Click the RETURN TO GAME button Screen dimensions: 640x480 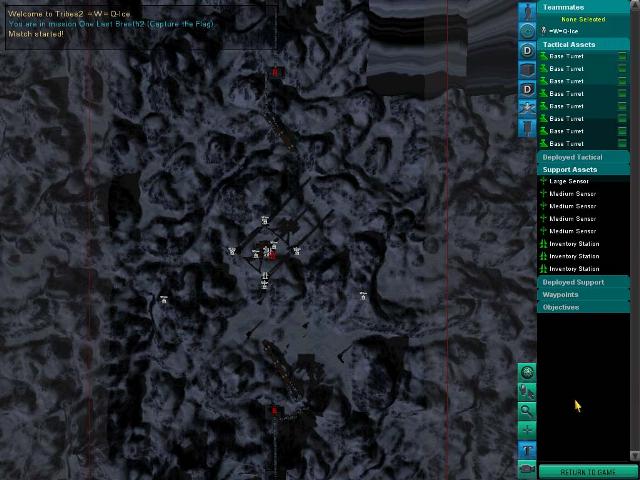(588, 472)
